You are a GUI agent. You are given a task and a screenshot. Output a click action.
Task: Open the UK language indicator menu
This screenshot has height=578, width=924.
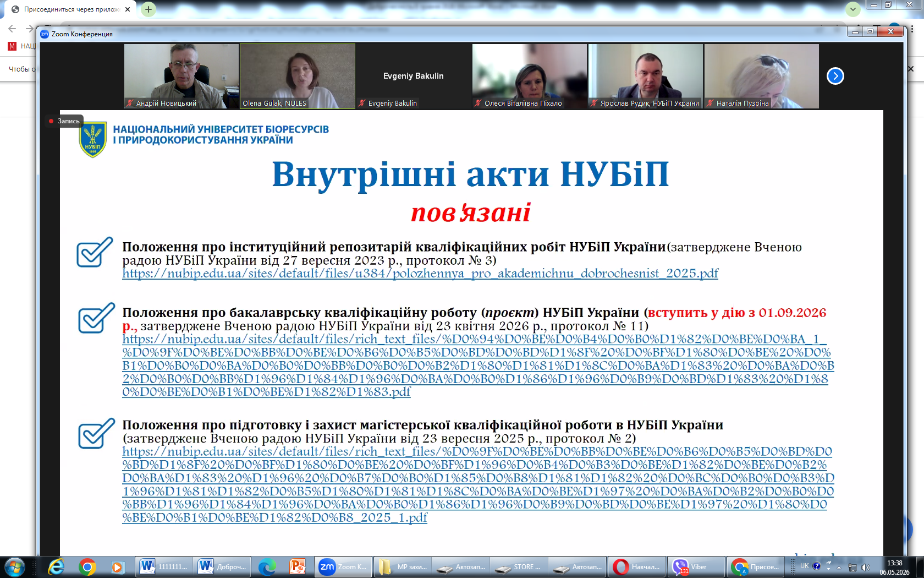click(x=804, y=566)
